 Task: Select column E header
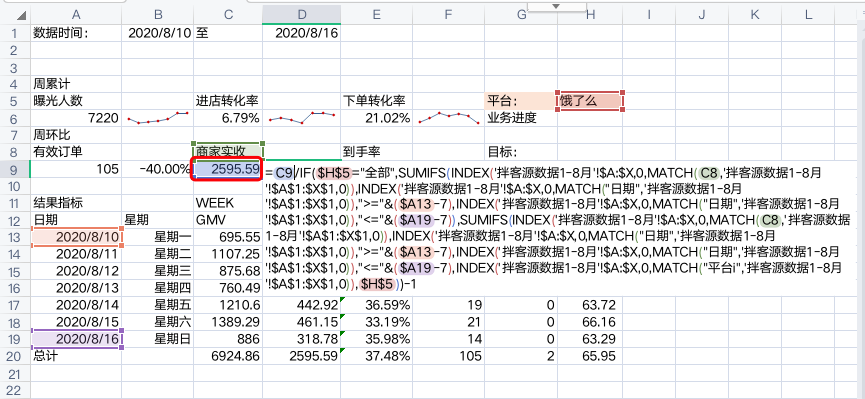[377, 15]
